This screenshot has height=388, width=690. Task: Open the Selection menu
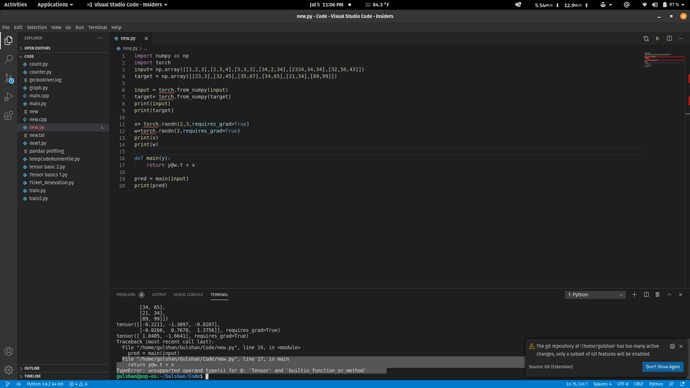(x=37, y=27)
